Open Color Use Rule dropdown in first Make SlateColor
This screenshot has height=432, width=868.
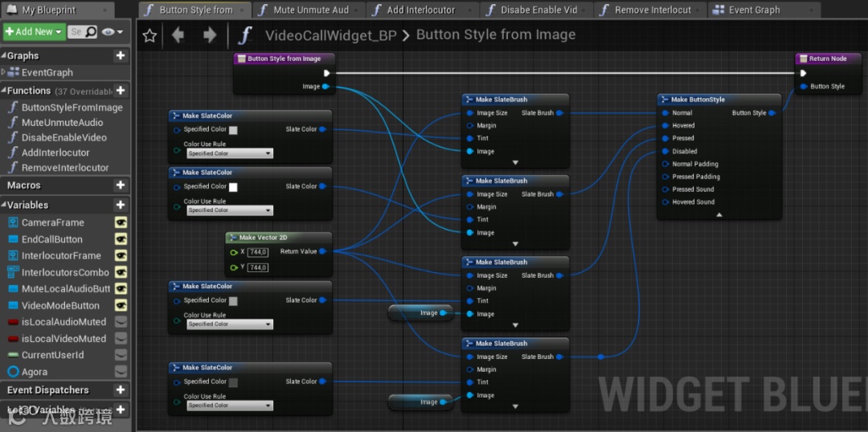230,153
